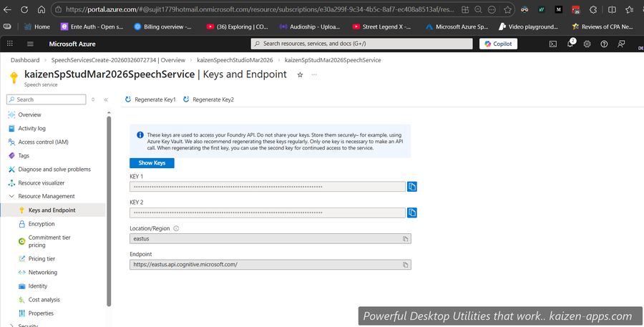The image size is (644, 327).
Task: Copy KEY 1 to clipboard
Action: (412, 187)
